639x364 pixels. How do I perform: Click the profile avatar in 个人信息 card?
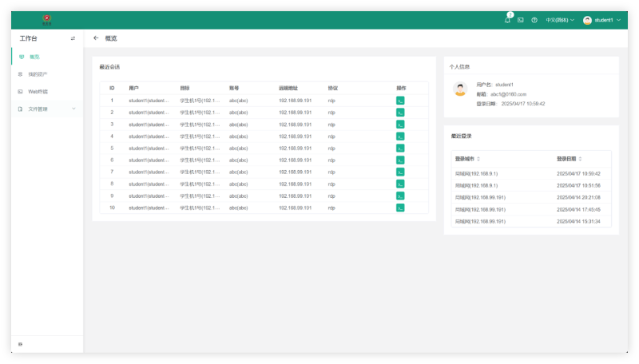[x=460, y=89]
